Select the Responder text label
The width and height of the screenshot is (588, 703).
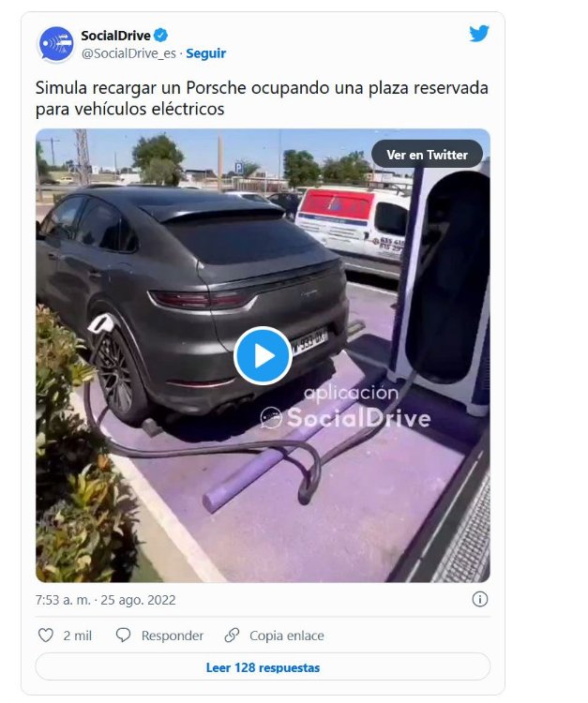173,636
